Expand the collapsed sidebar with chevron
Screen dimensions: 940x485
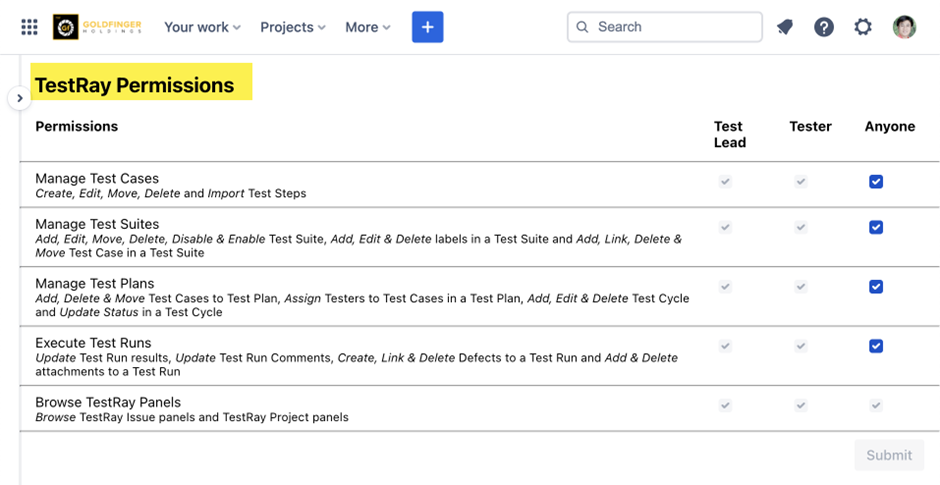(19, 98)
